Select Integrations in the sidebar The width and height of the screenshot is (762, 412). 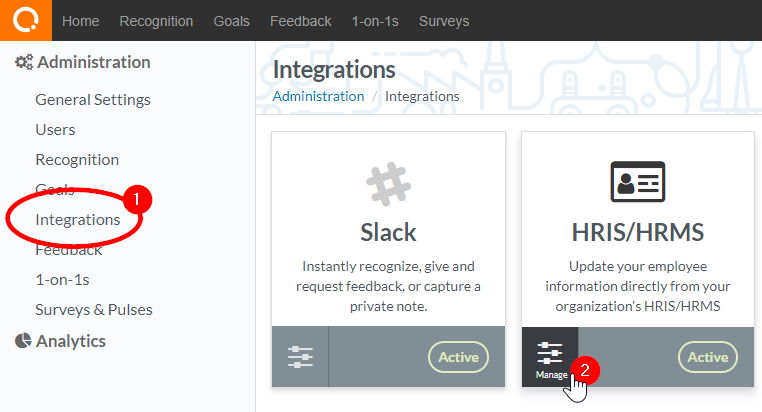[78, 220]
